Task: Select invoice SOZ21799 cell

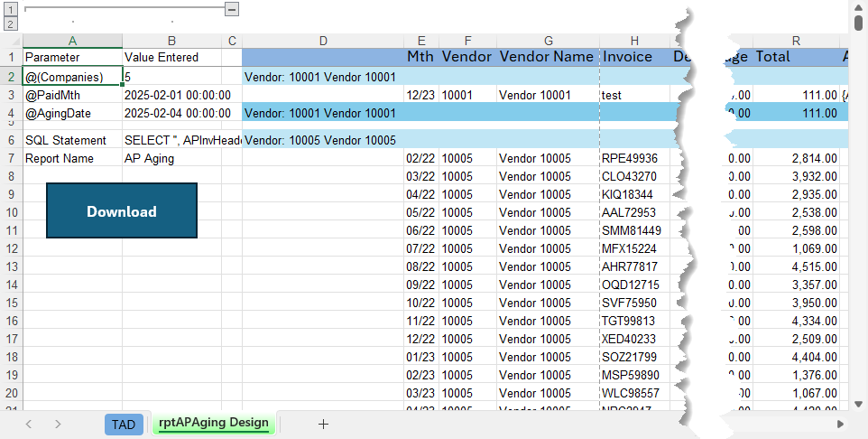Action: coord(634,357)
